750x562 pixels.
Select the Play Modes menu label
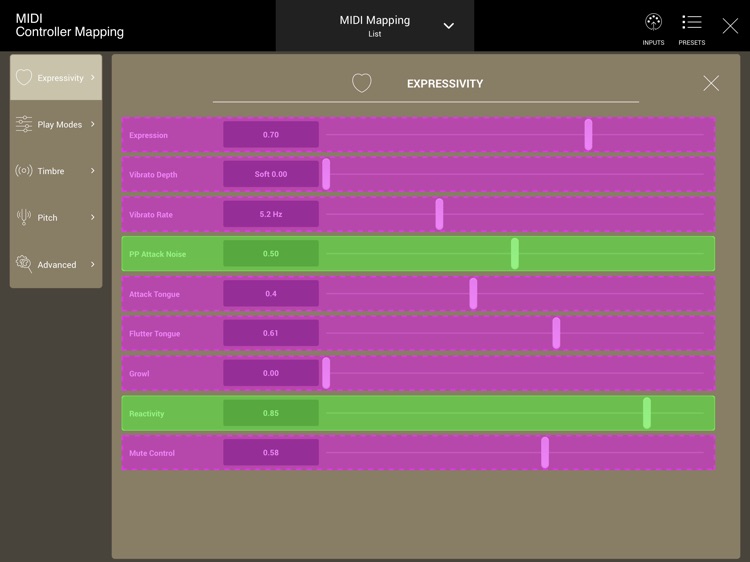60,124
